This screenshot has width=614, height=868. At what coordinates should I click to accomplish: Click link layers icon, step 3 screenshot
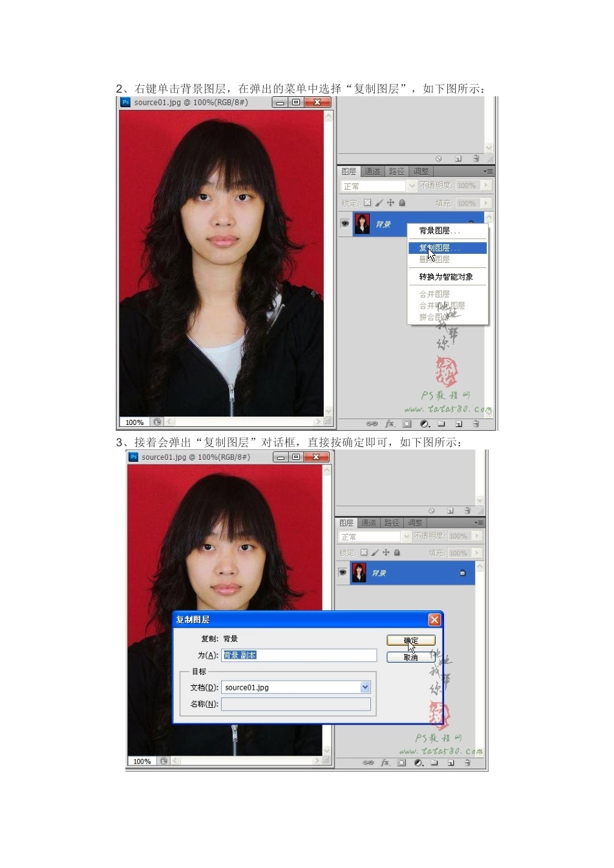pyautogui.click(x=368, y=763)
